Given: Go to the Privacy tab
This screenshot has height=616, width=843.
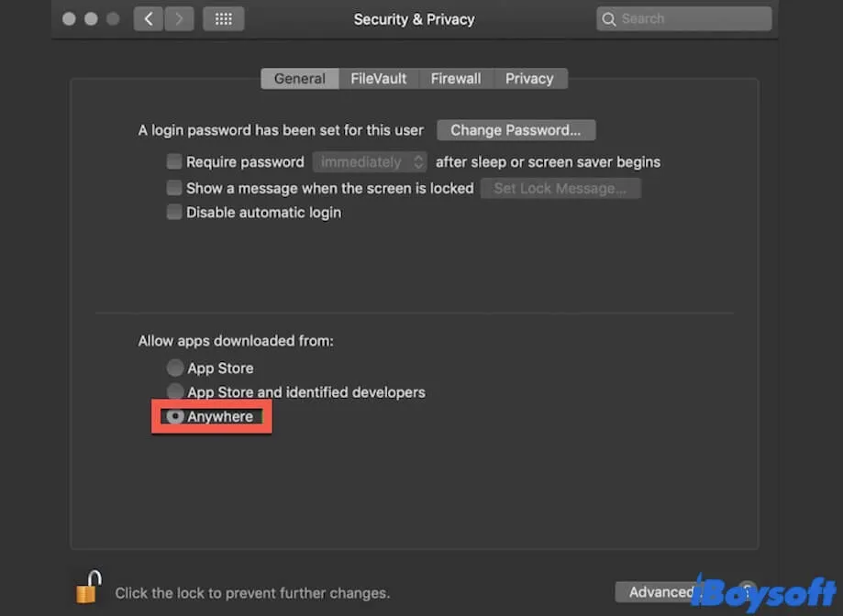Looking at the screenshot, I should point(529,79).
